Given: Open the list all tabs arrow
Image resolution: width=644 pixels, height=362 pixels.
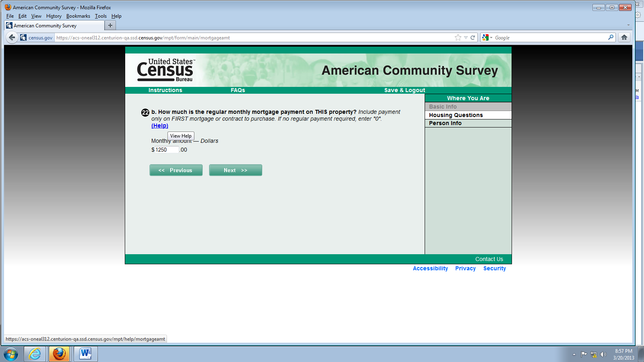Looking at the screenshot, I should [x=628, y=25].
